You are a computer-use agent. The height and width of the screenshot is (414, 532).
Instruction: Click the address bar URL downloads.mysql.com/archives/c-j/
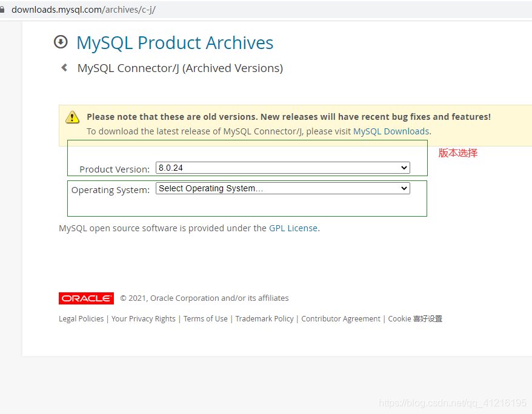point(84,10)
